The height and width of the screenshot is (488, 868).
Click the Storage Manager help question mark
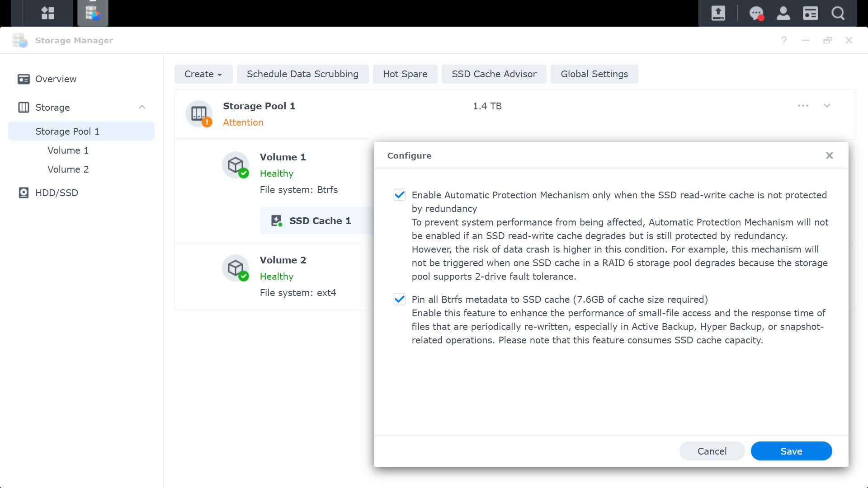click(x=784, y=40)
